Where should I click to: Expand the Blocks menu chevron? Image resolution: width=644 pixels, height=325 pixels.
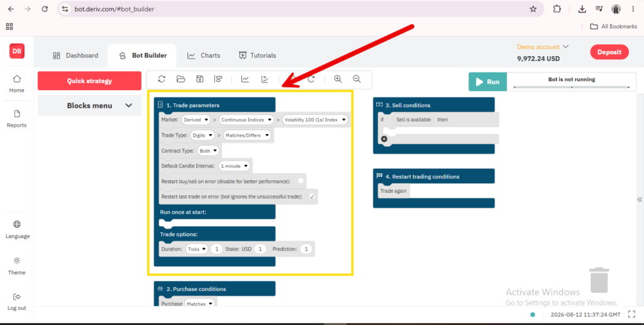click(128, 105)
